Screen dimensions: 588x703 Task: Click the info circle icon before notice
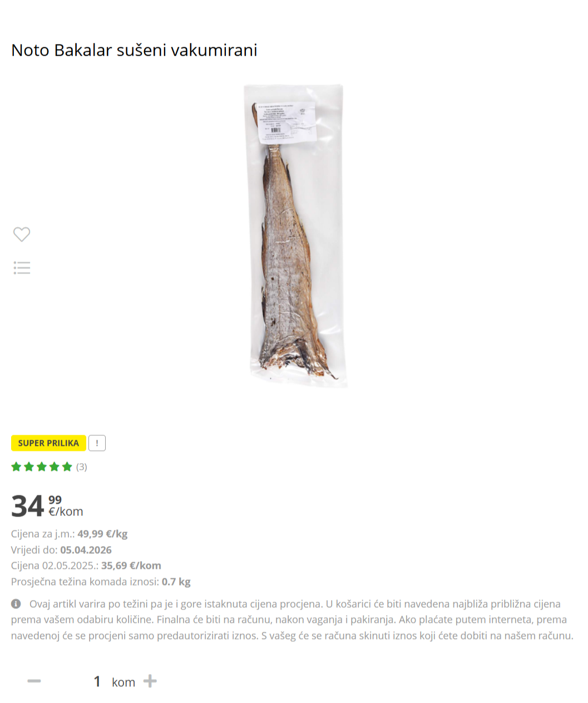tap(16, 604)
